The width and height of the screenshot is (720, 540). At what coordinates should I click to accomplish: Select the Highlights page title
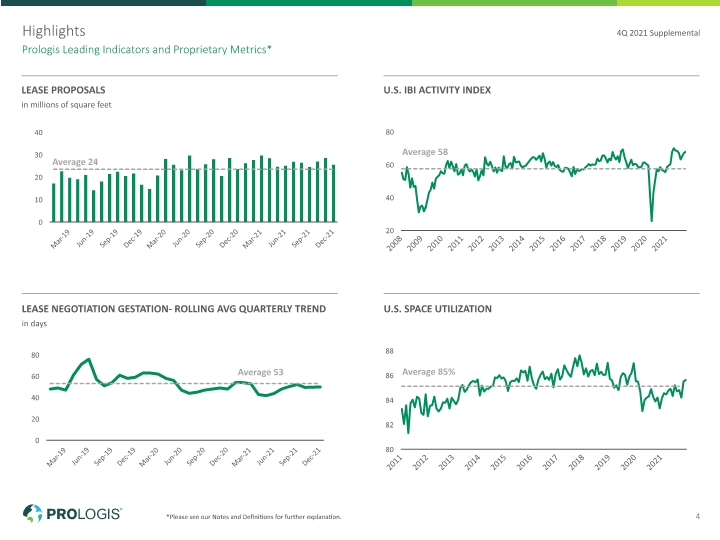(x=54, y=31)
